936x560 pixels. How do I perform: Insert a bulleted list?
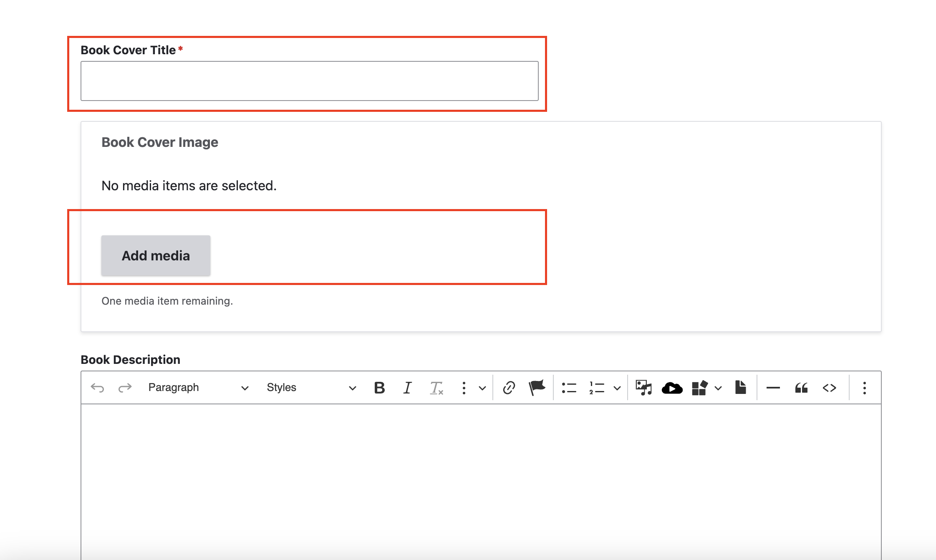click(569, 388)
